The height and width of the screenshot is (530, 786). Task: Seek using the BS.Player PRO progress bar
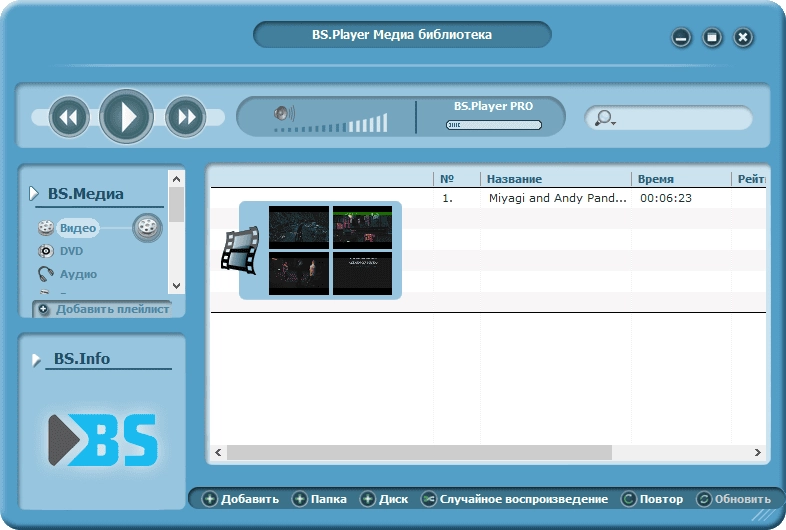tap(494, 125)
